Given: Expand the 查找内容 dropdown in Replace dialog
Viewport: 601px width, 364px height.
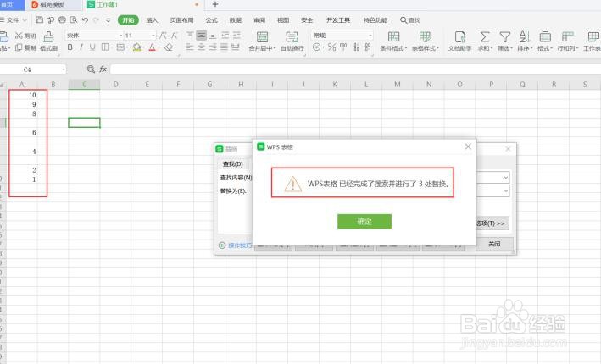Looking at the screenshot, I should coord(505,177).
